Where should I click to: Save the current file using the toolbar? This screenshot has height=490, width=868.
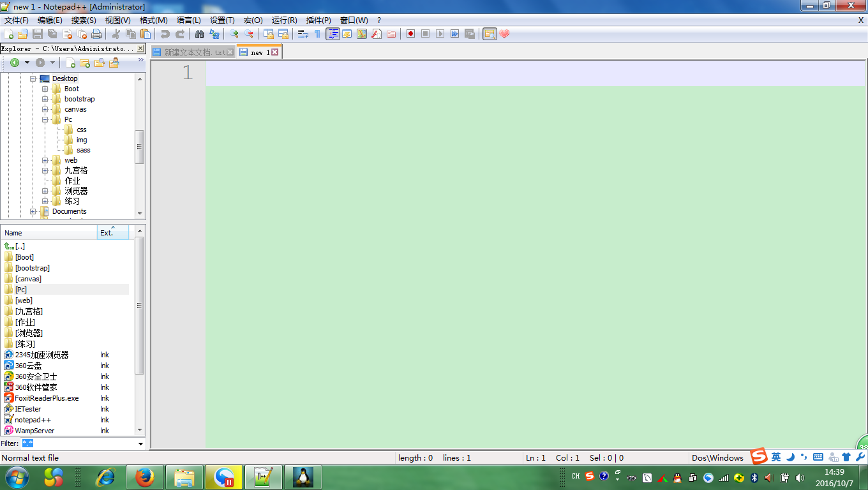[38, 34]
